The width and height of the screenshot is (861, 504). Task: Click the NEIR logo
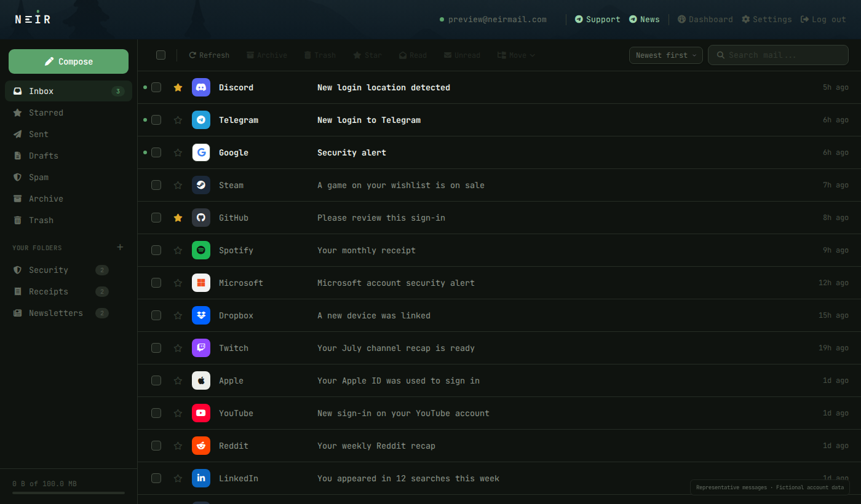pyautogui.click(x=33, y=18)
